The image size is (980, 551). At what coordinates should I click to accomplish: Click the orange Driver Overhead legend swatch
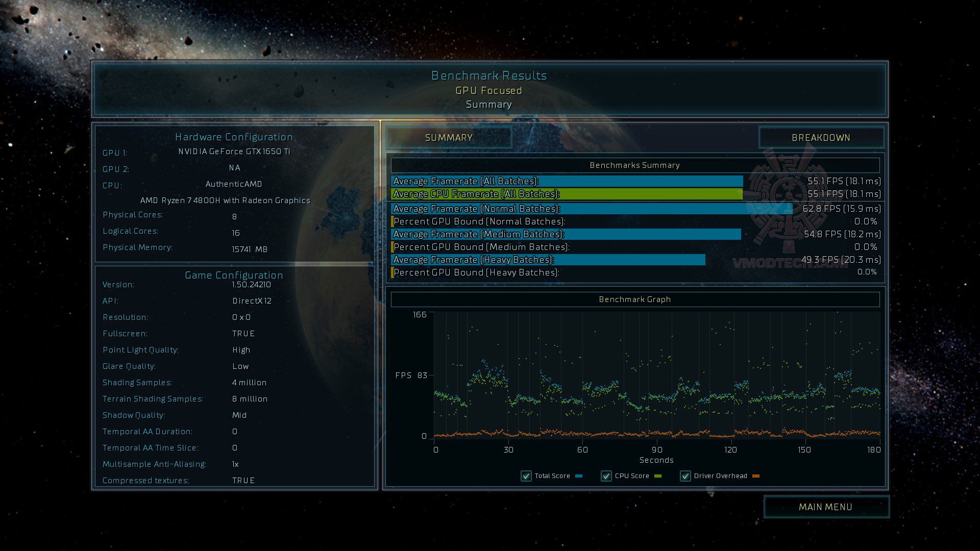pyautogui.click(x=756, y=476)
